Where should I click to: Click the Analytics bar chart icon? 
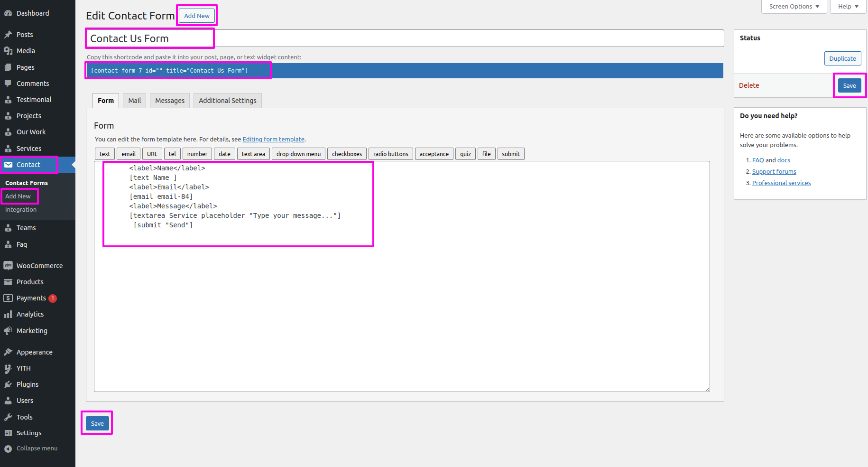(8, 314)
